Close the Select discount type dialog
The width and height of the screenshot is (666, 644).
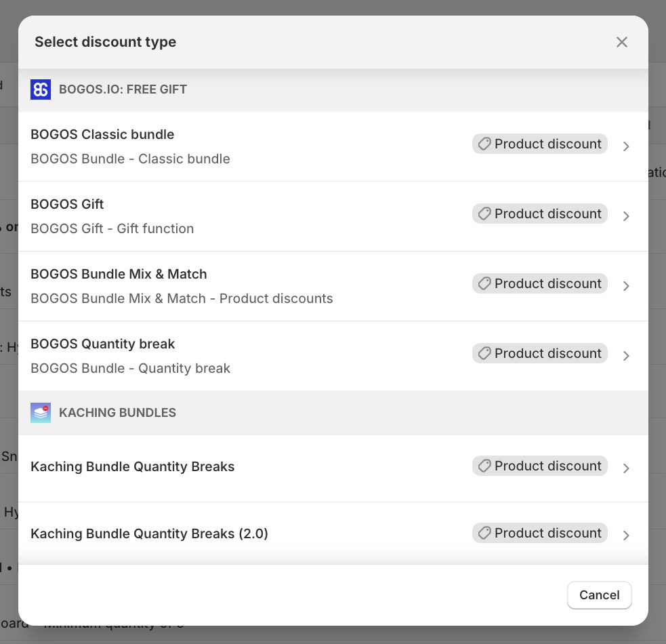pos(621,42)
